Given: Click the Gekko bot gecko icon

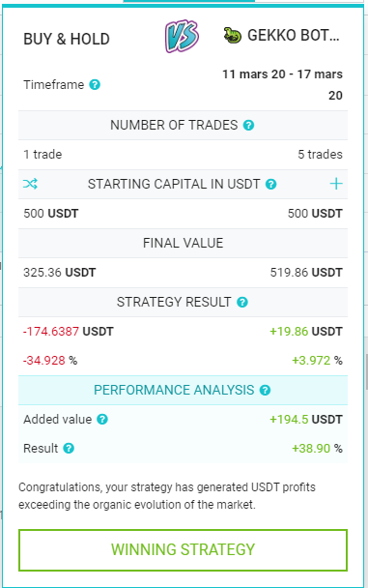Looking at the screenshot, I should [x=233, y=36].
